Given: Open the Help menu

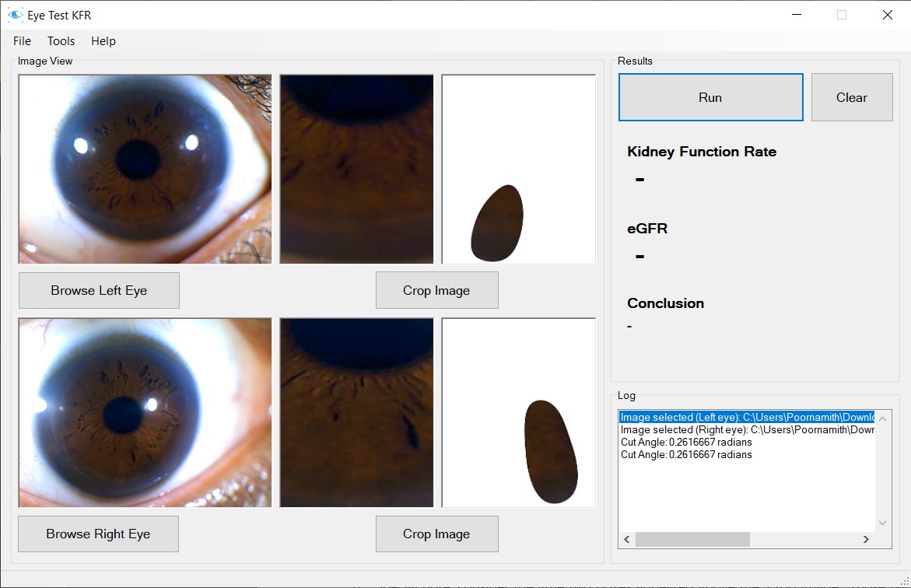Looking at the screenshot, I should click(103, 41).
